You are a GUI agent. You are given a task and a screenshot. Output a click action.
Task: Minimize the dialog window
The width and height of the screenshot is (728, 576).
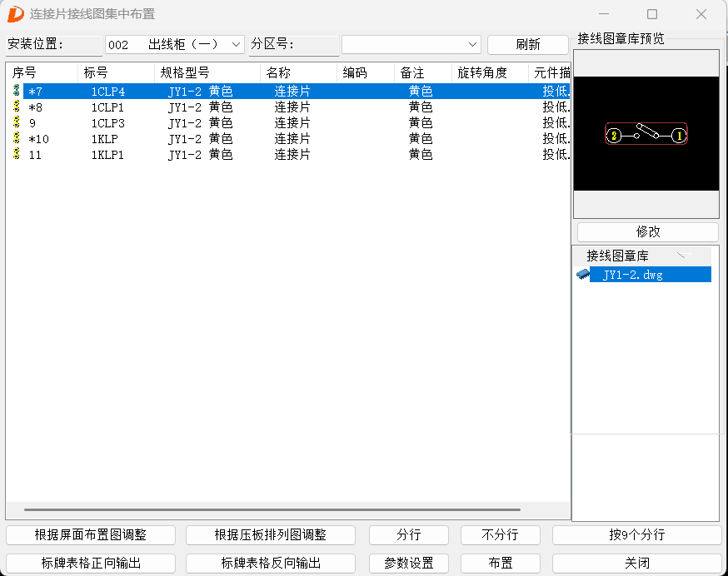604,14
